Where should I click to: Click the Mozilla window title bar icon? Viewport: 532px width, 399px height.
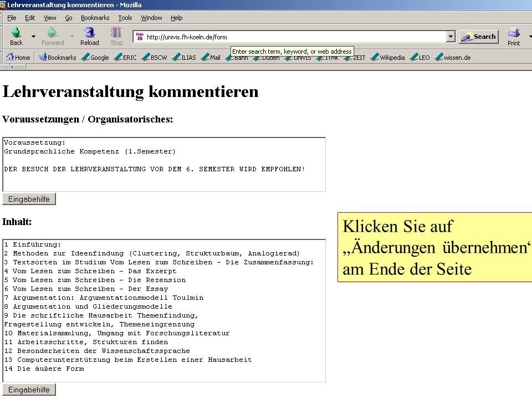(x=3, y=5)
